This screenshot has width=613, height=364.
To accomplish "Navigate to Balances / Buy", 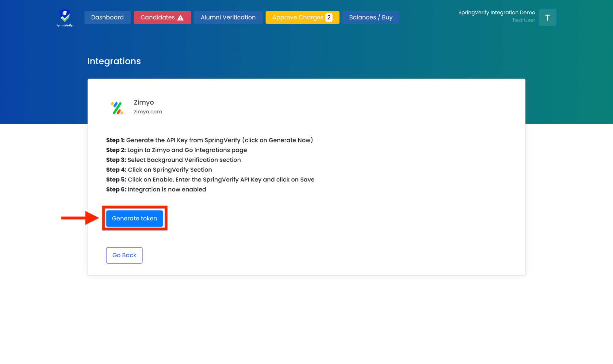I will (370, 17).
